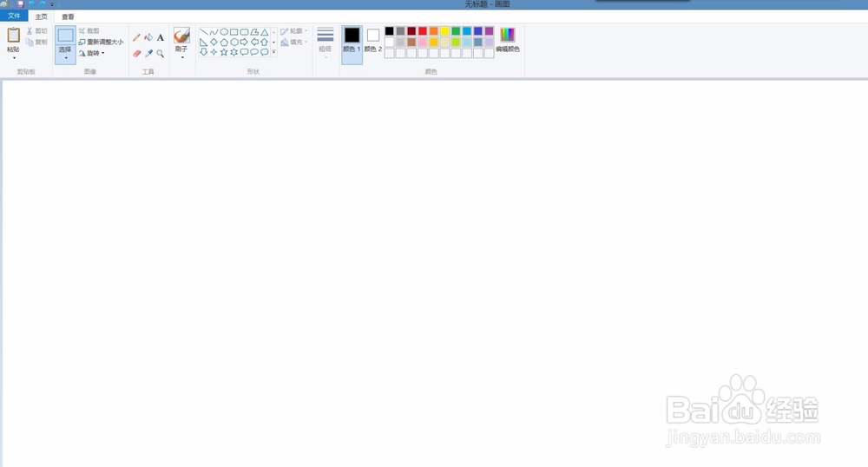
Task: Pick the rounded rectangle shape
Action: tap(244, 32)
